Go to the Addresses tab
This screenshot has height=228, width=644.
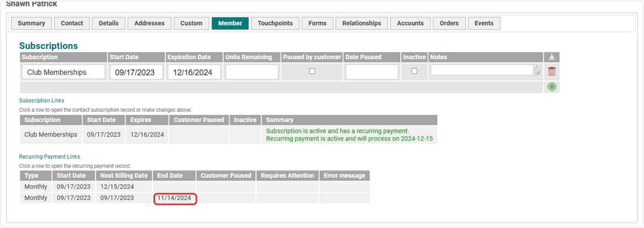tap(149, 23)
